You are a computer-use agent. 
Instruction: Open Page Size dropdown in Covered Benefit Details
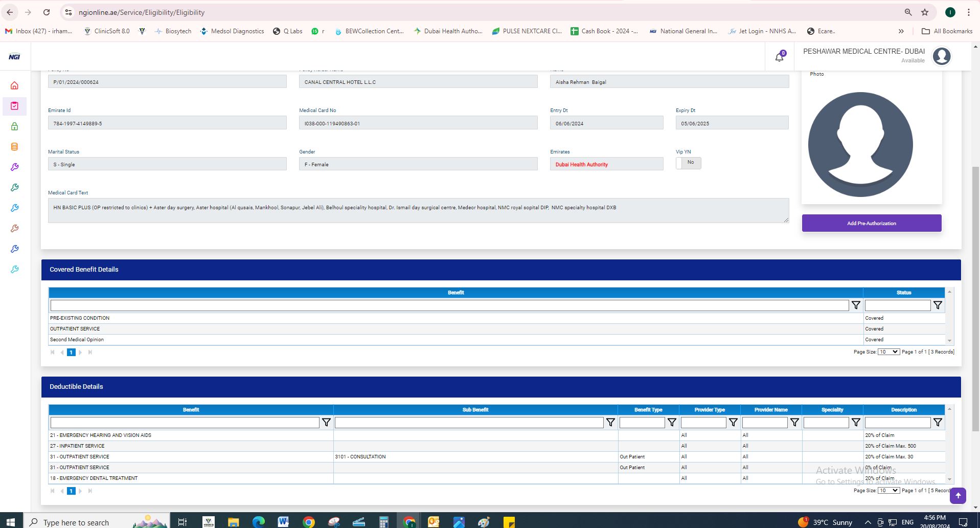pyautogui.click(x=888, y=352)
